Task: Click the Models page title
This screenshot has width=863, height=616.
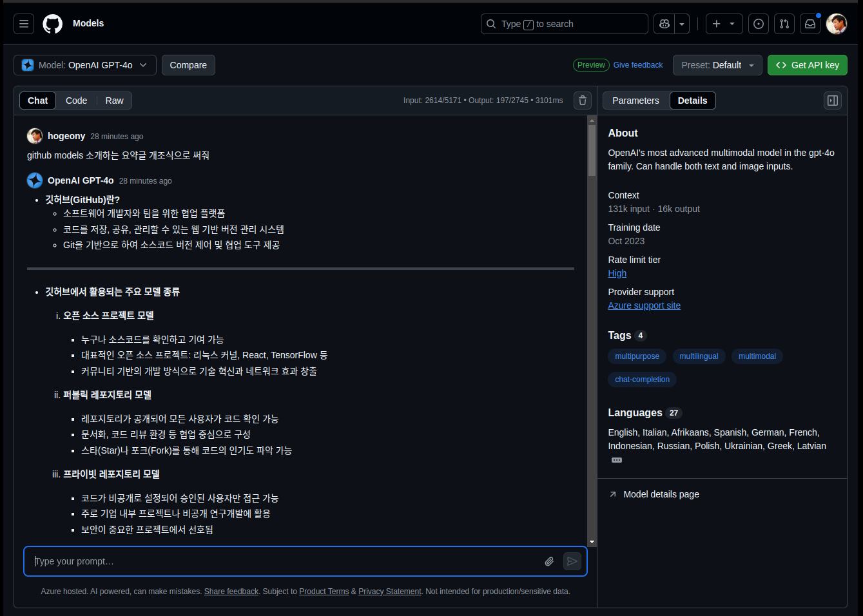Action: (88, 23)
